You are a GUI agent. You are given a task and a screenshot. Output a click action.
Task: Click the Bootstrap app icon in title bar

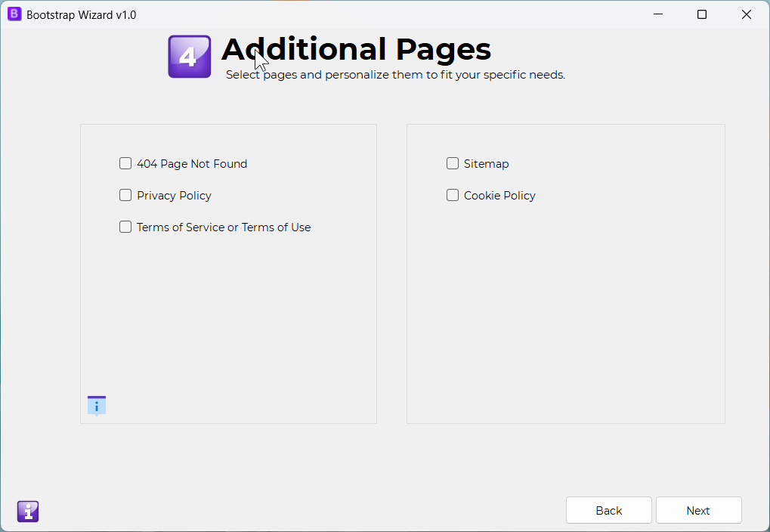14,14
